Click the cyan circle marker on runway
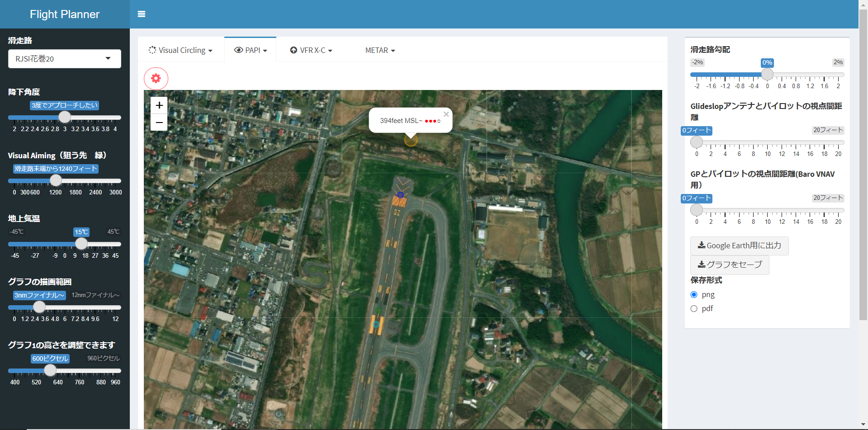 pyautogui.click(x=376, y=324)
